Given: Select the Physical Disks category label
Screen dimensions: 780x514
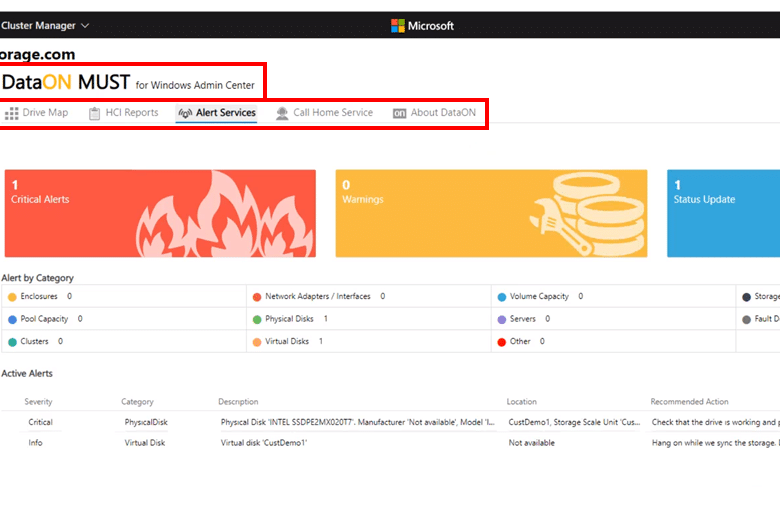Looking at the screenshot, I should [x=289, y=319].
